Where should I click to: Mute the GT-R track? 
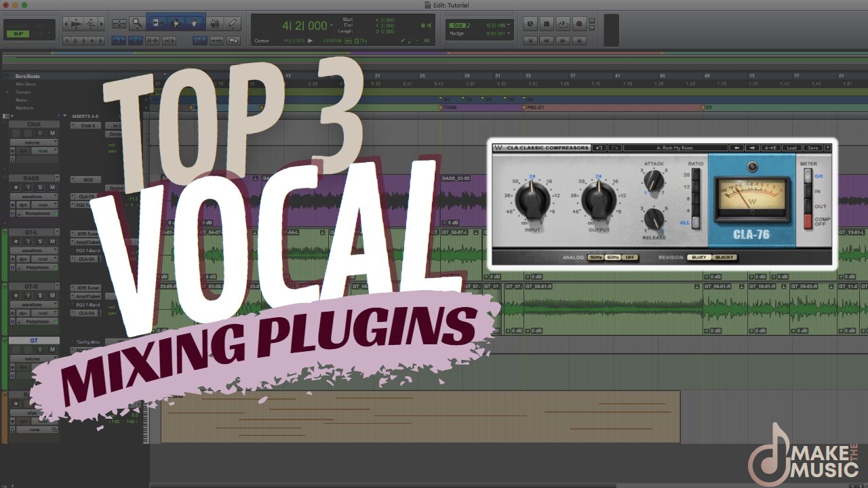(x=52, y=296)
